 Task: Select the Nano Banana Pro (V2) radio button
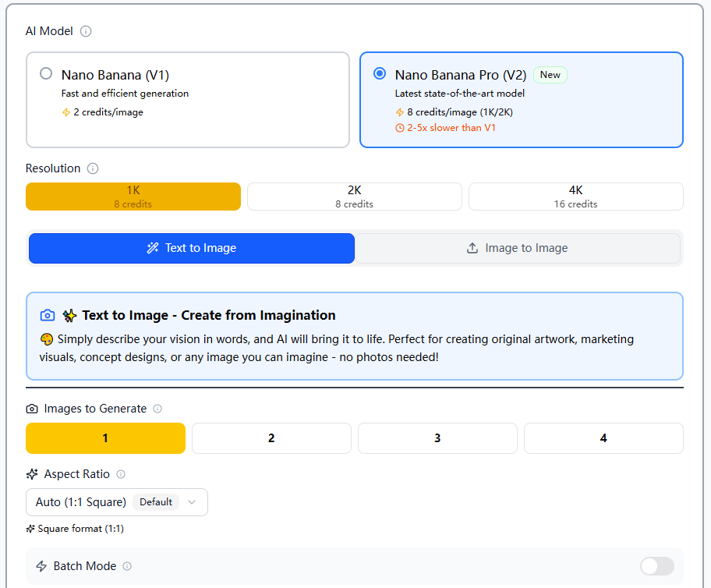pyautogui.click(x=379, y=73)
